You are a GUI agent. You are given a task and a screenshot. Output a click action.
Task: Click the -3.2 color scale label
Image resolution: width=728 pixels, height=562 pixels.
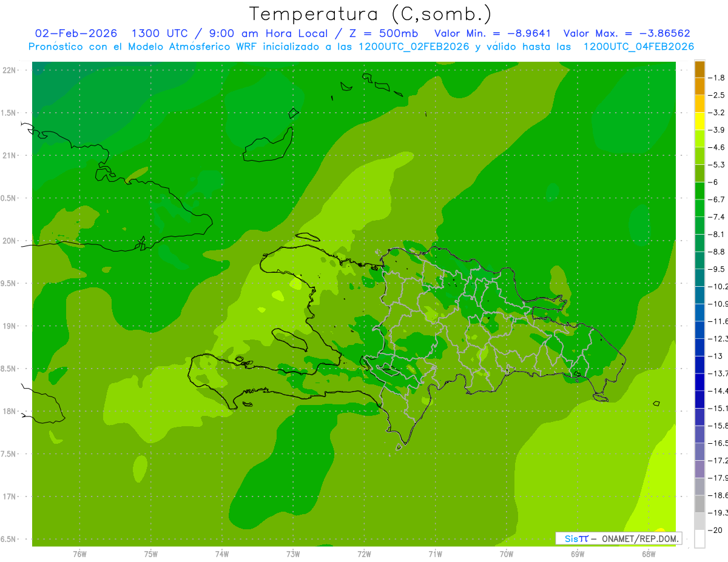click(x=716, y=113)
